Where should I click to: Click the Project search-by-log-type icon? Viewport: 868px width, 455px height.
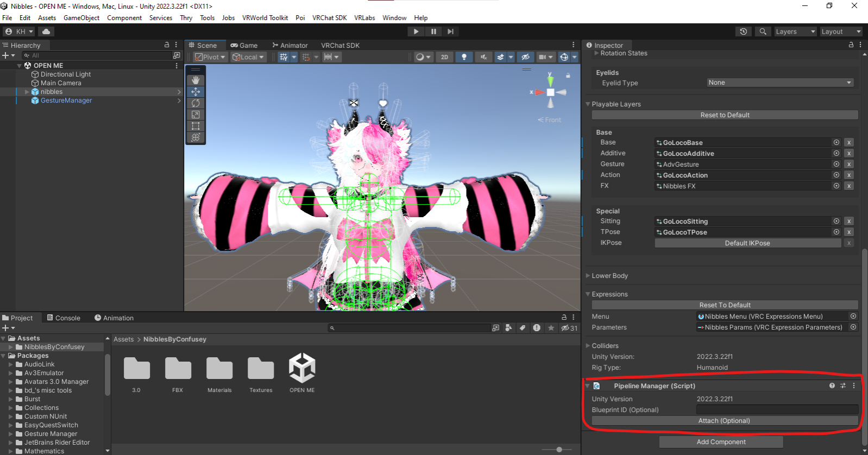click(537, 328)
